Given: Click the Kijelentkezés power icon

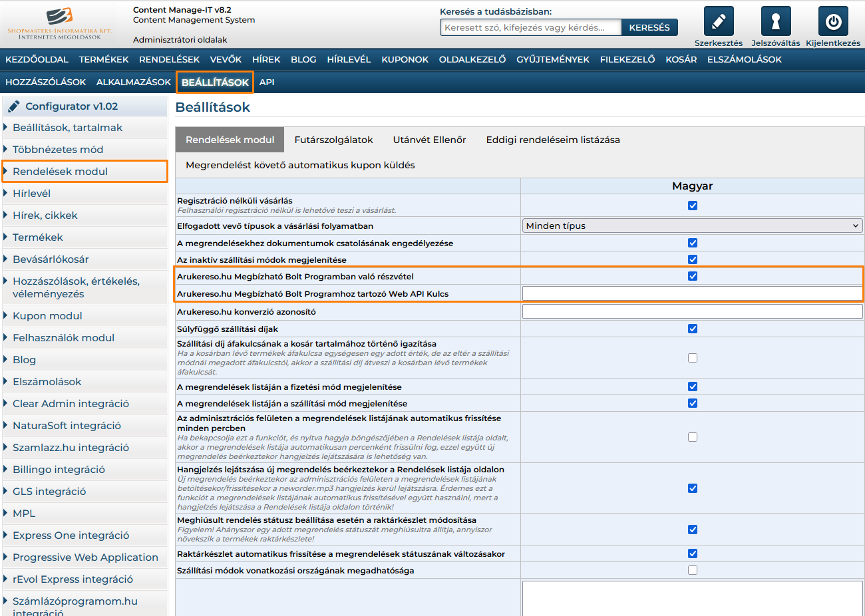Looking at the screenshot, I should tap(833, 21).
